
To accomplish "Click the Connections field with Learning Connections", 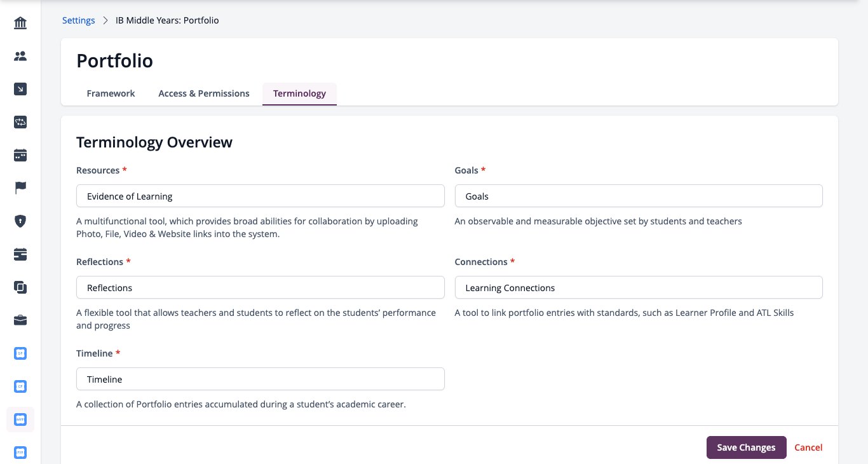I will [x=639, y=288].
